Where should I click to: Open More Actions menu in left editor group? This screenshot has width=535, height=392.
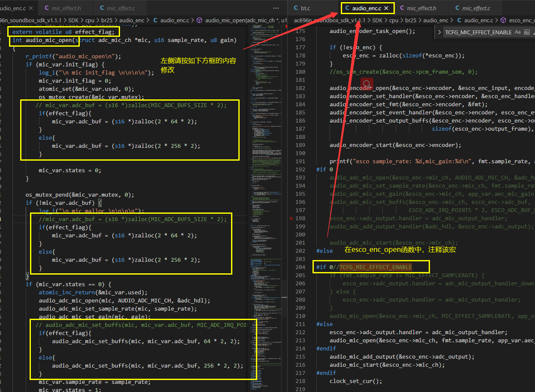(x=276, y=8)
